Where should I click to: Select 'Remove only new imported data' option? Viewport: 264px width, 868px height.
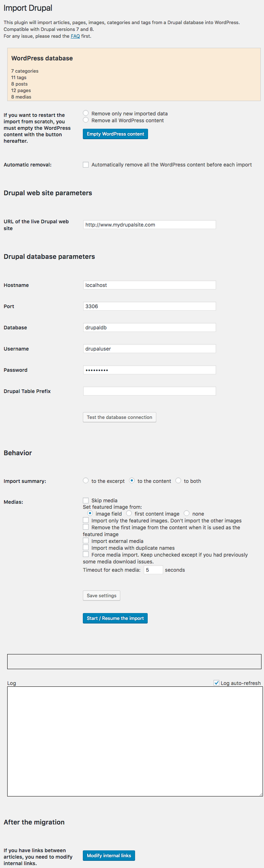pos(86,113)
